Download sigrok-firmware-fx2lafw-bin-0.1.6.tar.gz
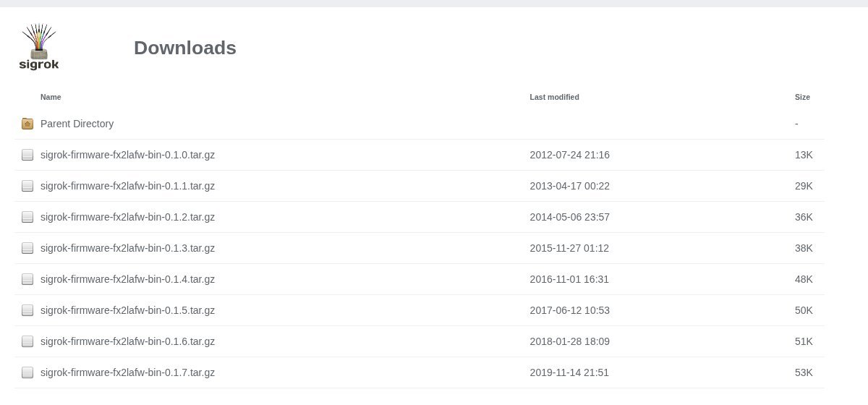This screenshot has width=868, height=405. point(127,341)
